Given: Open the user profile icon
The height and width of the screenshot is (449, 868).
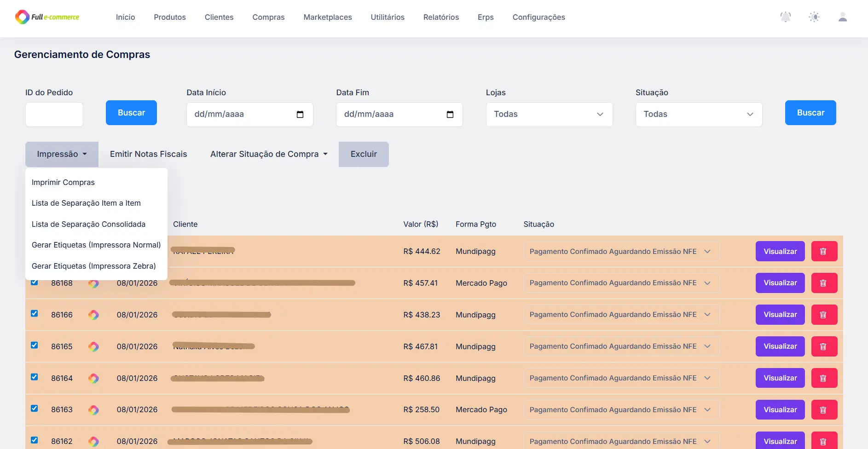Looking at the screenshot, I should tap(843, 17).
